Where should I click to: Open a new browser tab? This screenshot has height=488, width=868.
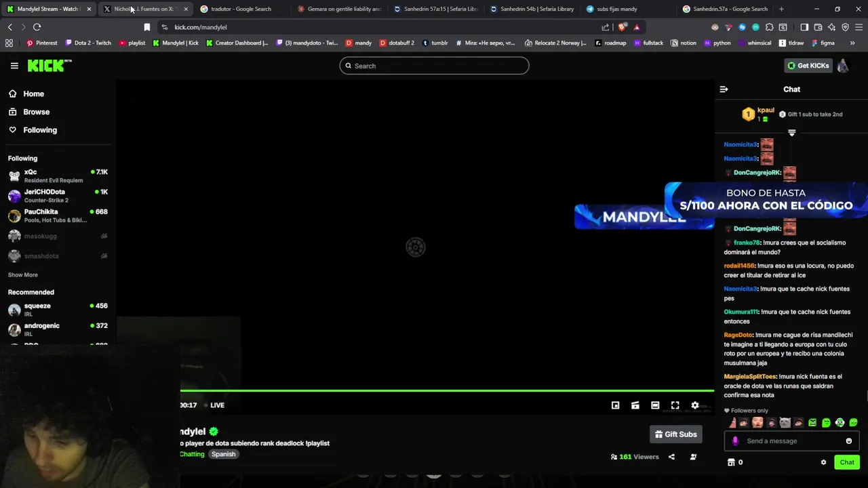781,9
